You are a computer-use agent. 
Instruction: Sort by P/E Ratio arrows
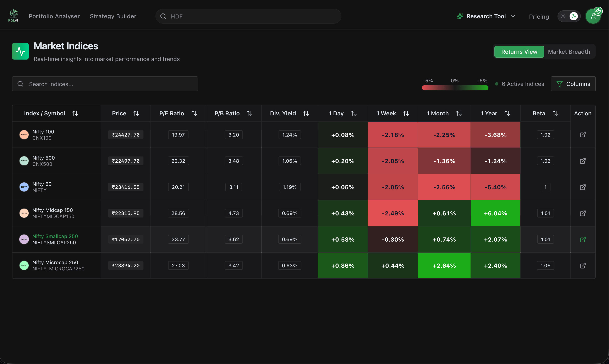tap(194, 113)
